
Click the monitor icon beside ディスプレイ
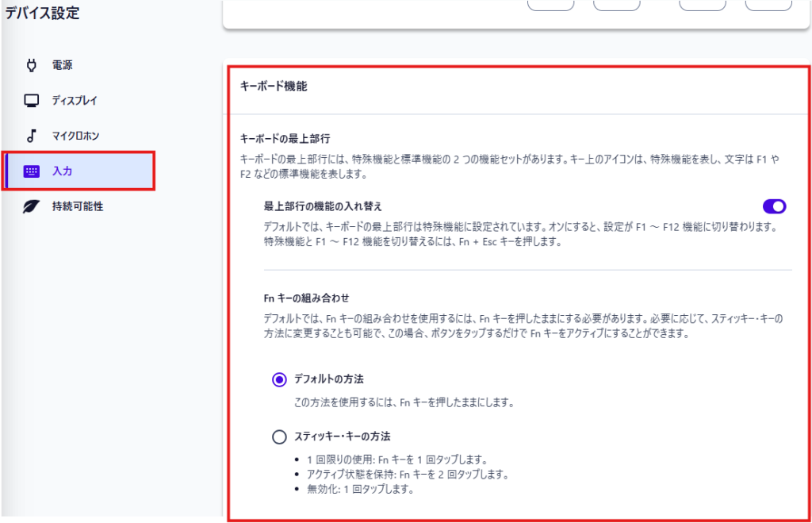pos(33,101)
